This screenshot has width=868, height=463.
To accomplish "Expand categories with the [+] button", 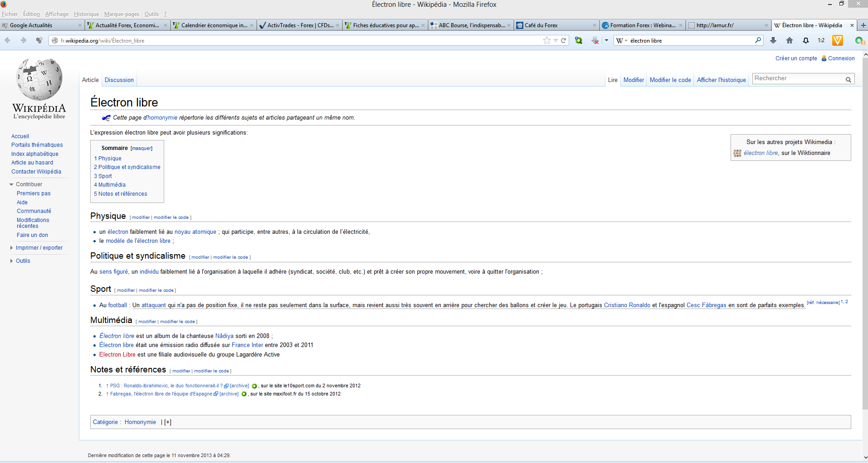I will coord(168,422).
